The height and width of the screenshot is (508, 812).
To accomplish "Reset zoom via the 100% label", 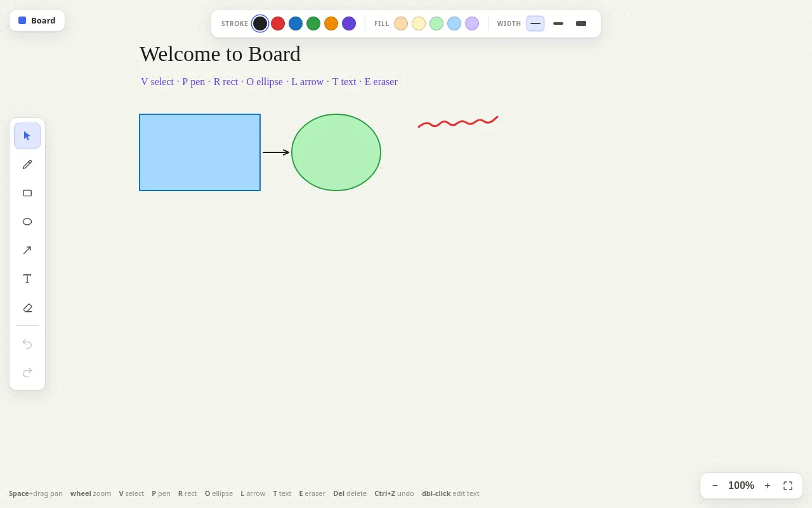I will pyautogui.click(x=741, y=486).
